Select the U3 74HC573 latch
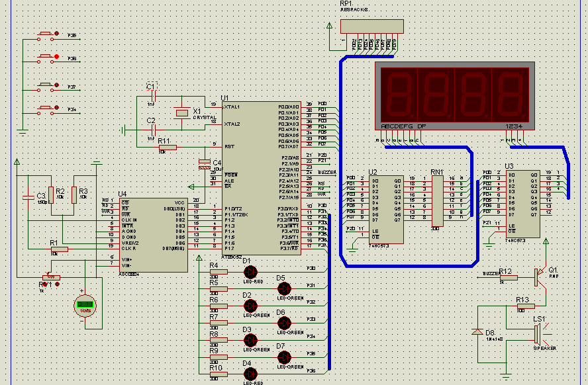Screen dimensions: 588x385 (x=522, y=204)
